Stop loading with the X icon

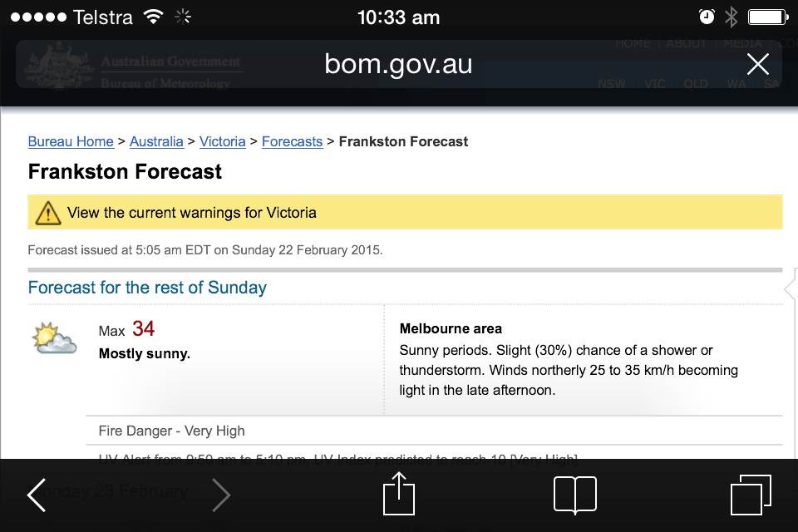pos(757,64)
